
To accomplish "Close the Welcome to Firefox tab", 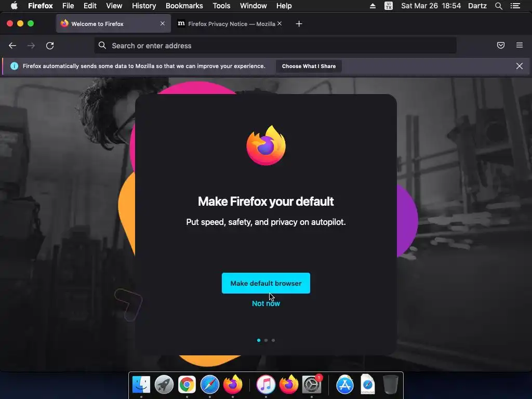I will click(x=163, y=24).
